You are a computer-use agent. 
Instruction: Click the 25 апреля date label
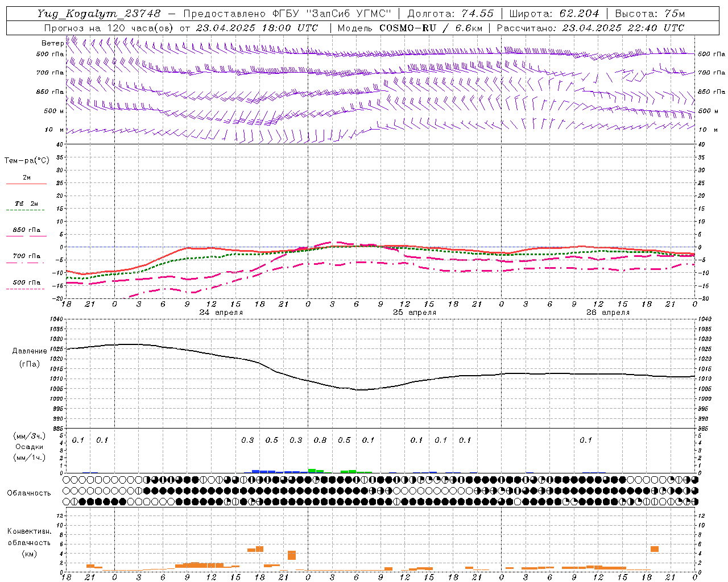415,313
